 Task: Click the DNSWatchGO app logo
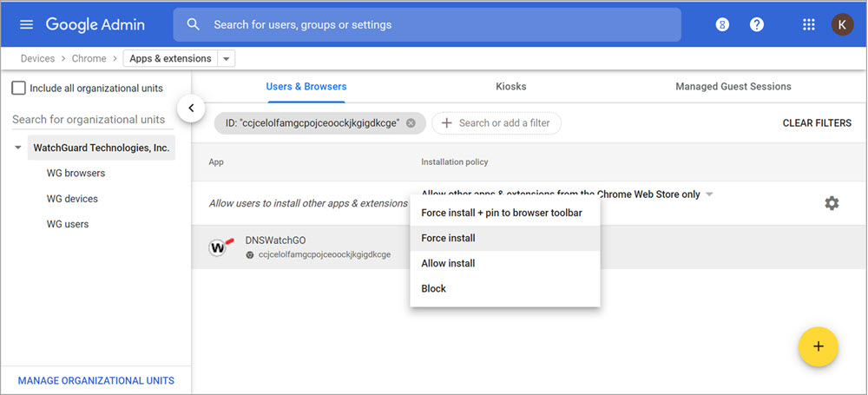220,247
